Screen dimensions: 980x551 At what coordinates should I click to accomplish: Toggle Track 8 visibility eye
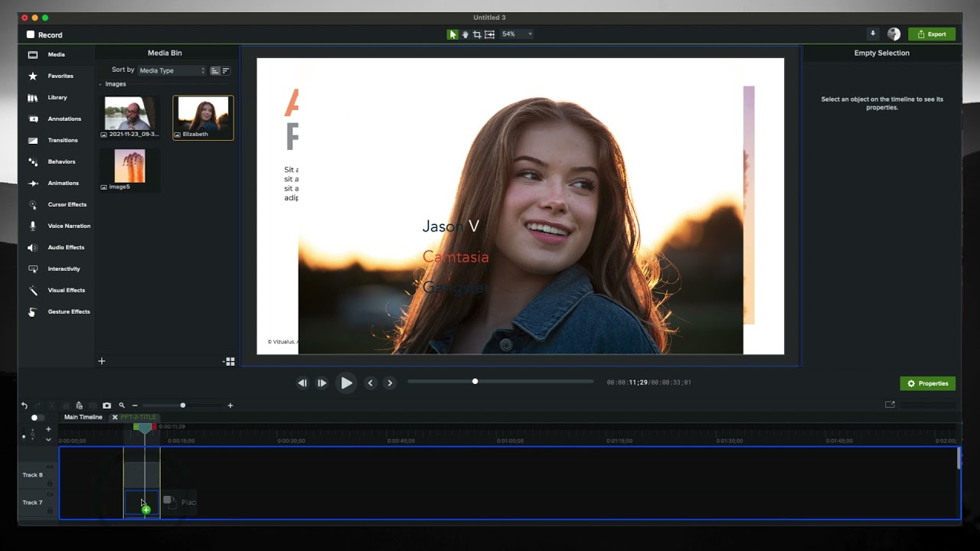click(x=50, y=467)
